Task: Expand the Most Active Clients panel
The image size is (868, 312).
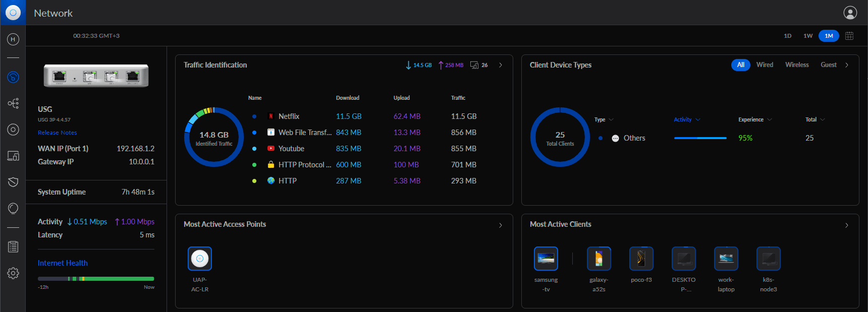Action: coord(847,225)
